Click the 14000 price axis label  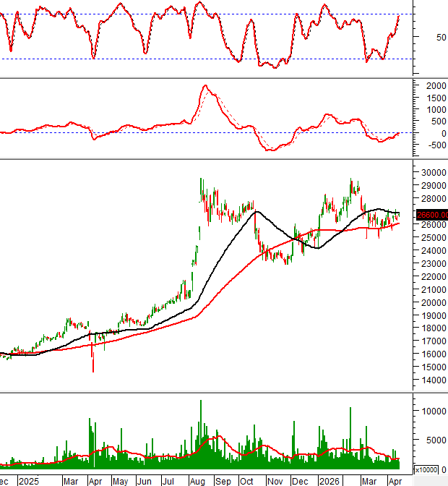pos(431,380)
